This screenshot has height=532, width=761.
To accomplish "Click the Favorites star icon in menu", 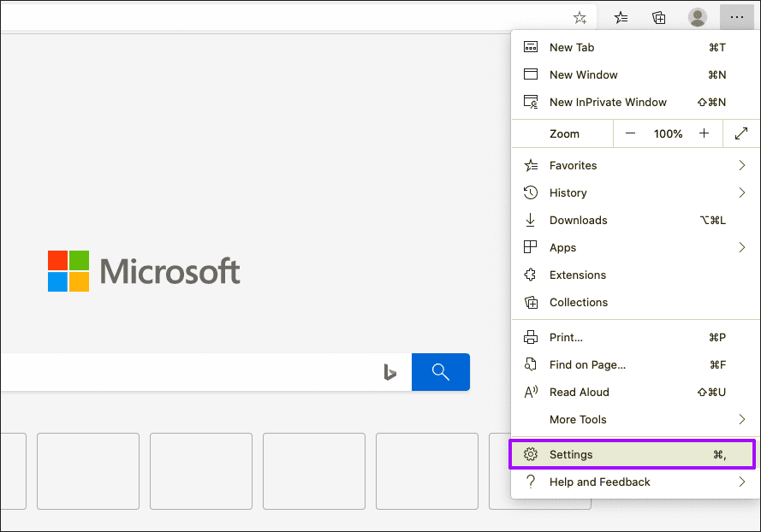I will tap(531, 165).
